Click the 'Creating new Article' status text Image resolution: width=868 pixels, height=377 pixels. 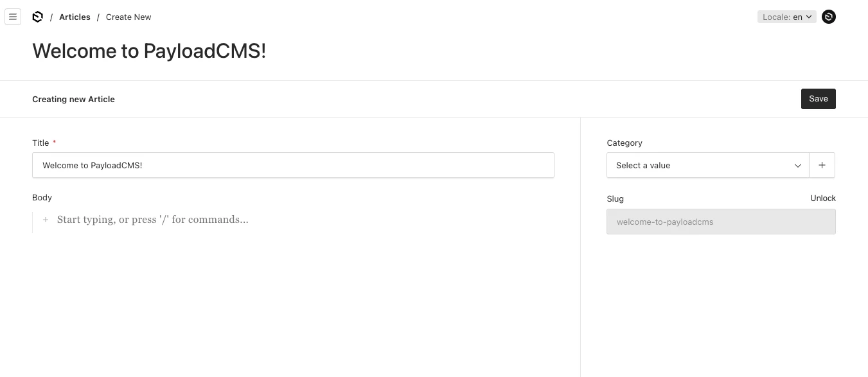tap(73, 99)
